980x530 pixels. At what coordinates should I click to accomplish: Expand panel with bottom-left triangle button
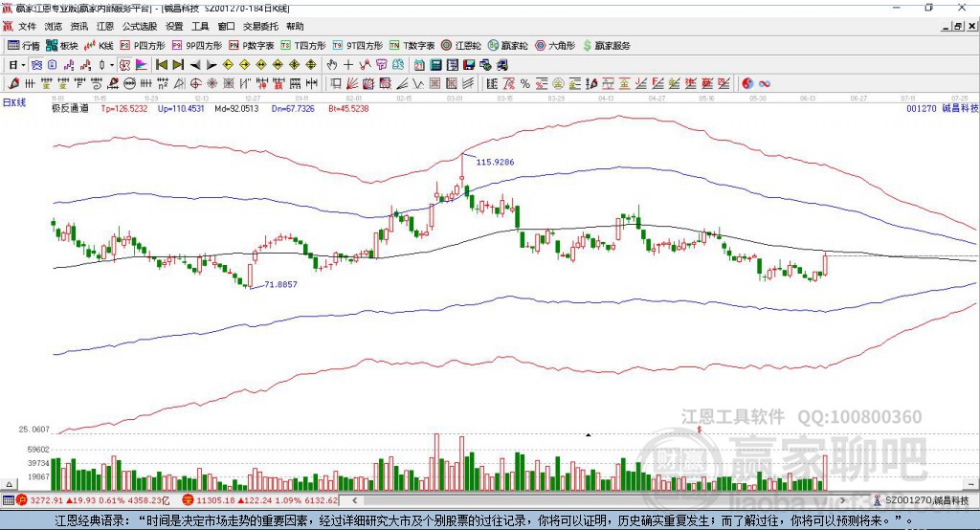[x=9, y=484]
